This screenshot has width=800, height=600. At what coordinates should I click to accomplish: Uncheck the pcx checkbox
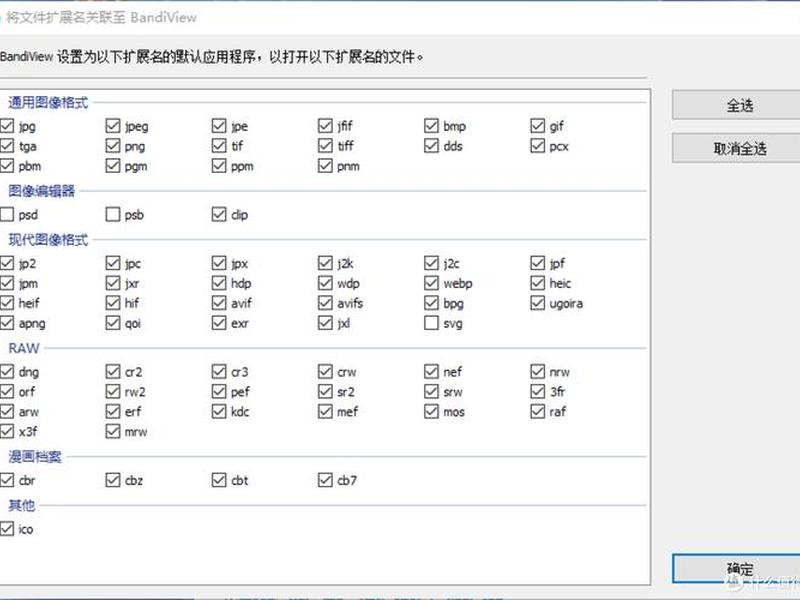pyautogui.click(x=537, y=146)
